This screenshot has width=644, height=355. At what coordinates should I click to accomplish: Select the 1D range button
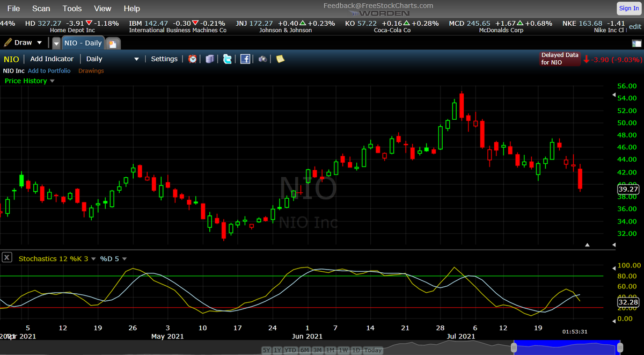[x=356, y=350]
